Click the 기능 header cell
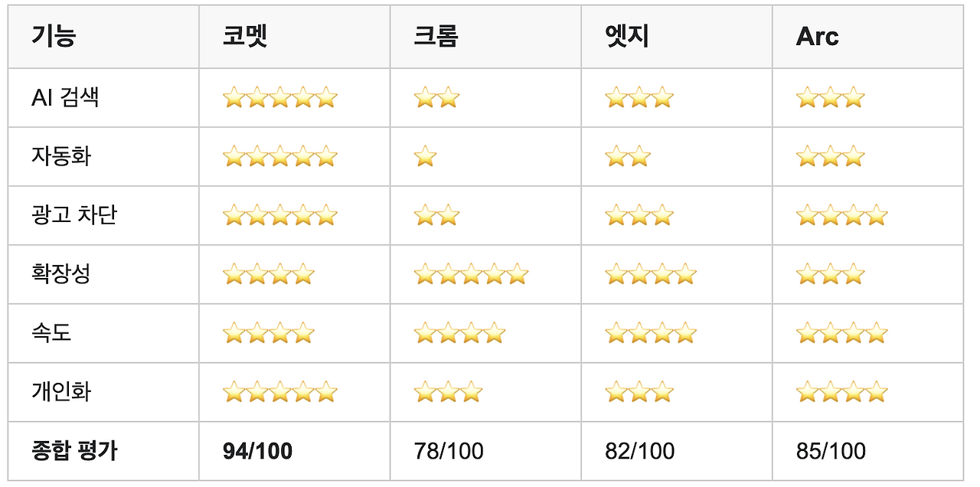 (54, 37)
